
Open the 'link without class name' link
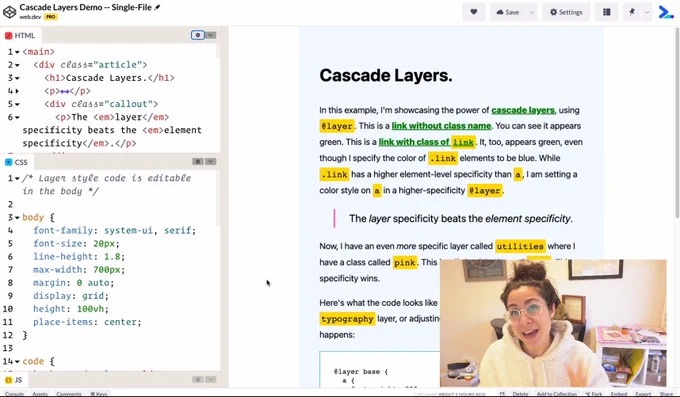441,126
